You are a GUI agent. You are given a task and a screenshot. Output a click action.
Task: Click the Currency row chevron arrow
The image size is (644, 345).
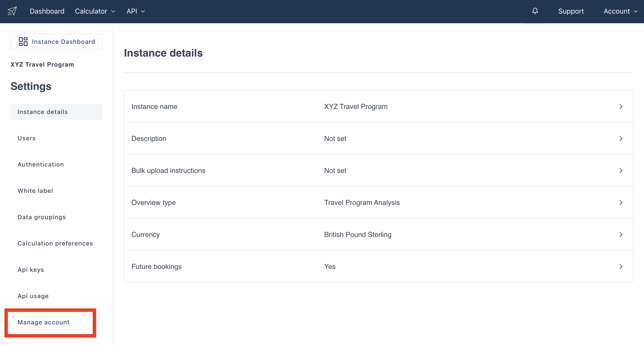pyautogui.click(x=621, y=235)
